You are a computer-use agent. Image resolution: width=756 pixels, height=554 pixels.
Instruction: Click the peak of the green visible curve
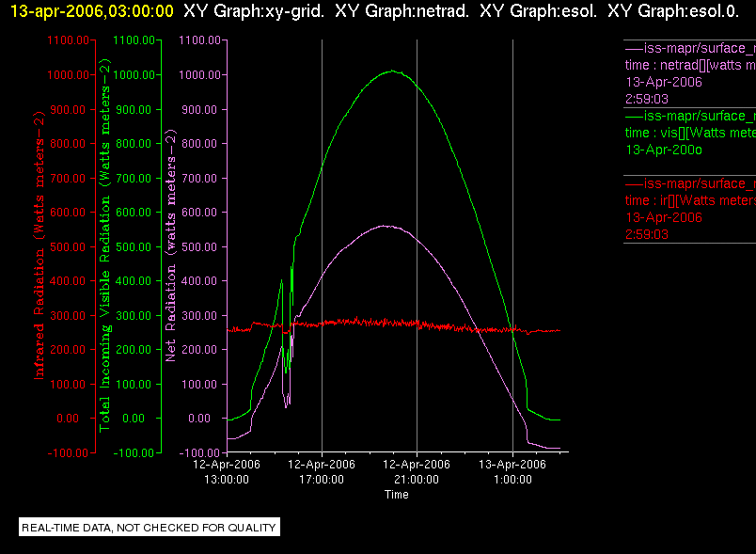(x=392, y=71)
